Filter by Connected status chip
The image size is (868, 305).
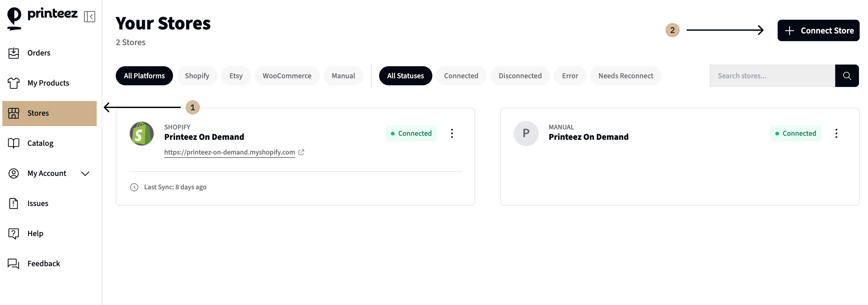(461, 76)
